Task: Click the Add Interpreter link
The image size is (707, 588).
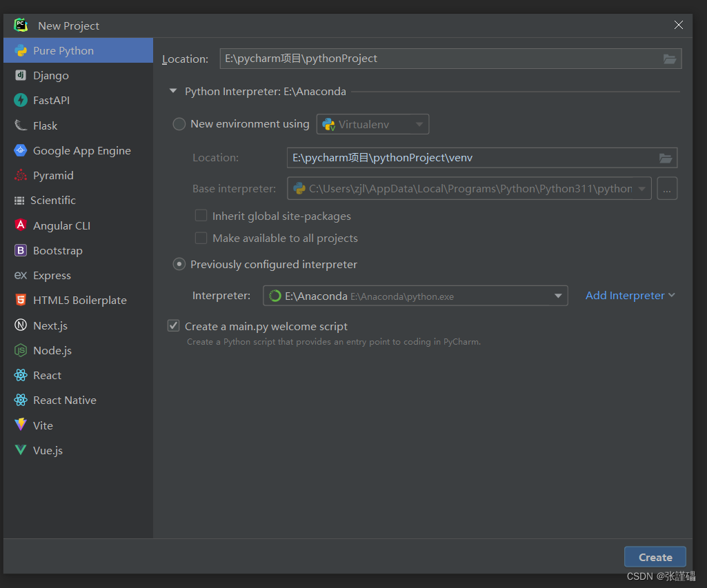Action: [625, 295]
